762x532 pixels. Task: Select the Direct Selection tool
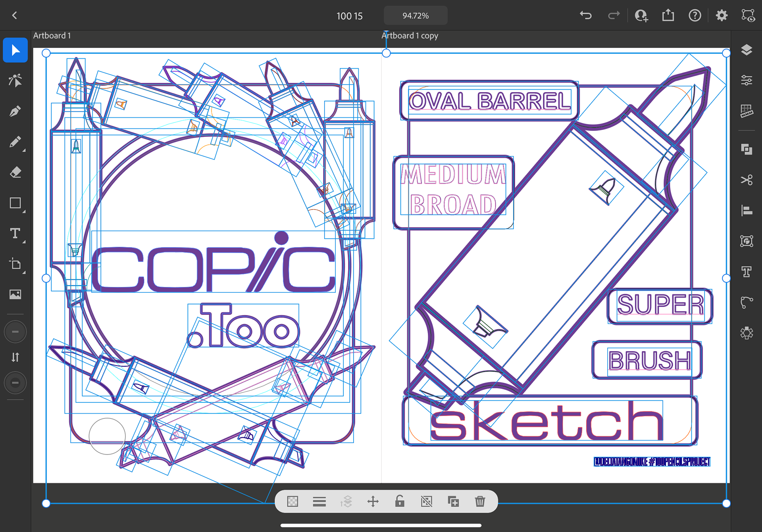coord(15,81)
